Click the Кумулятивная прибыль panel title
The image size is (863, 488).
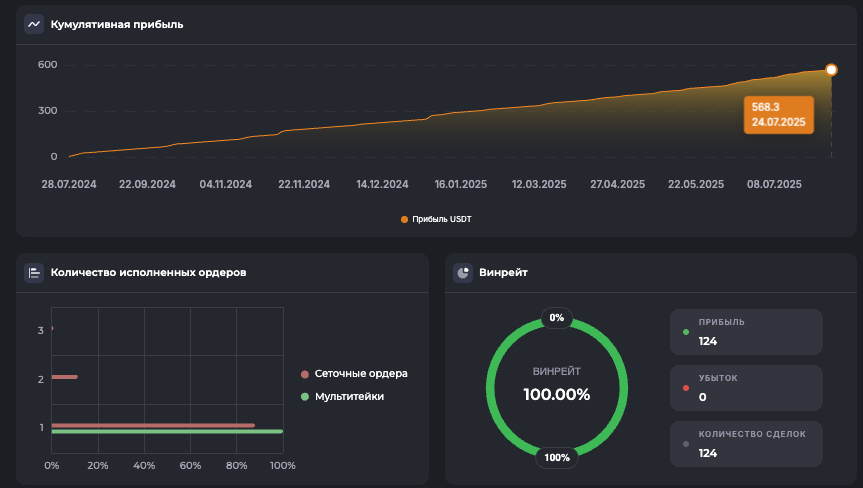coord(117,24)
